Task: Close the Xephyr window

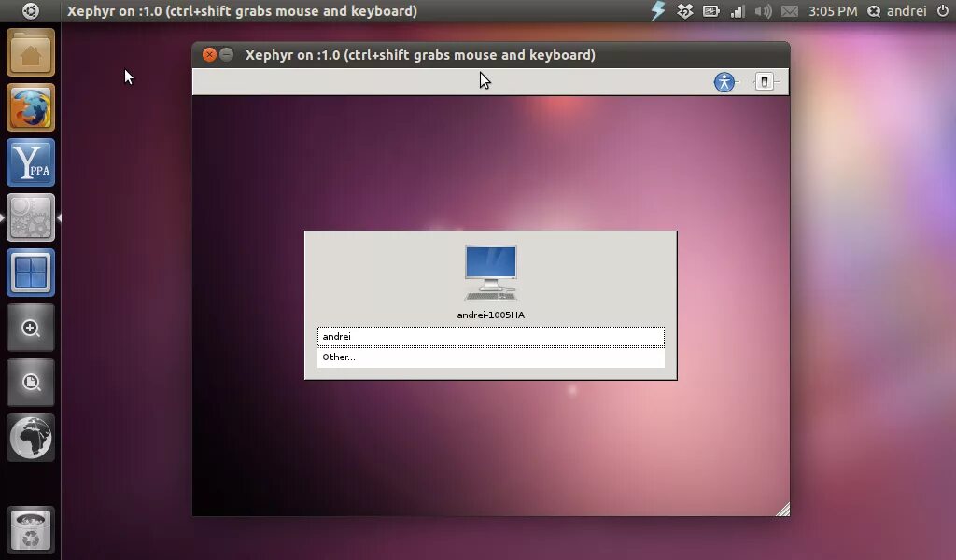Action: click(209, 55)
